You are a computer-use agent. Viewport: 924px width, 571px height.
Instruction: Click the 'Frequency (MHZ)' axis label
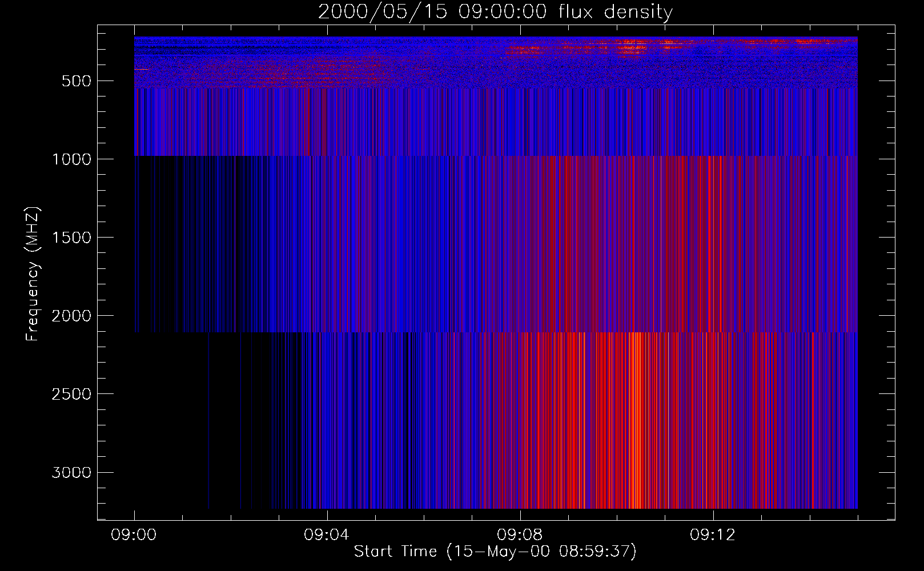tap(33, 274)
